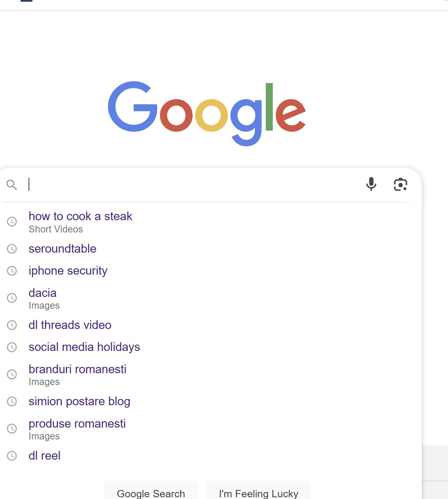Select the 'how to cook a steak' suggestion
The width and height of the screenshot is (448, 499).
click(80, 216)
